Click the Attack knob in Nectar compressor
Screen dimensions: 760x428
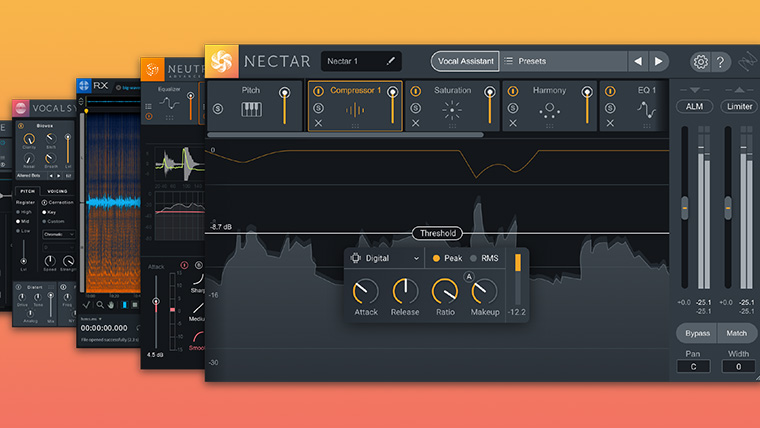365,292
